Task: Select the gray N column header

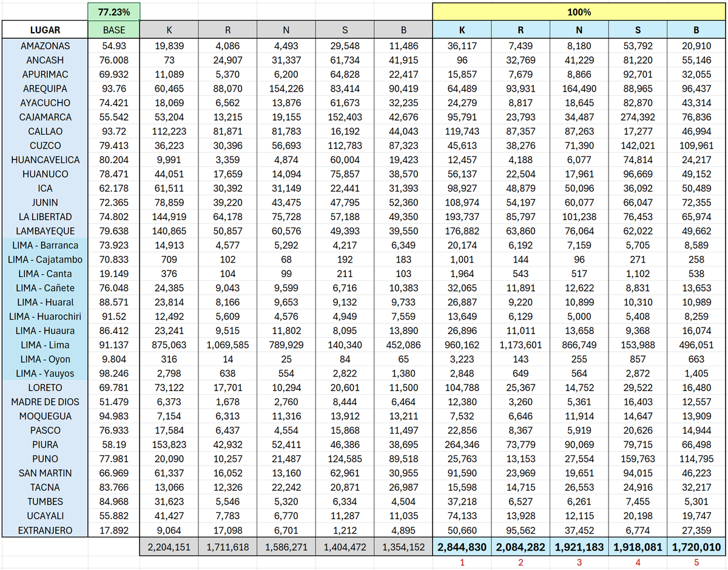Action: [286, 30]
